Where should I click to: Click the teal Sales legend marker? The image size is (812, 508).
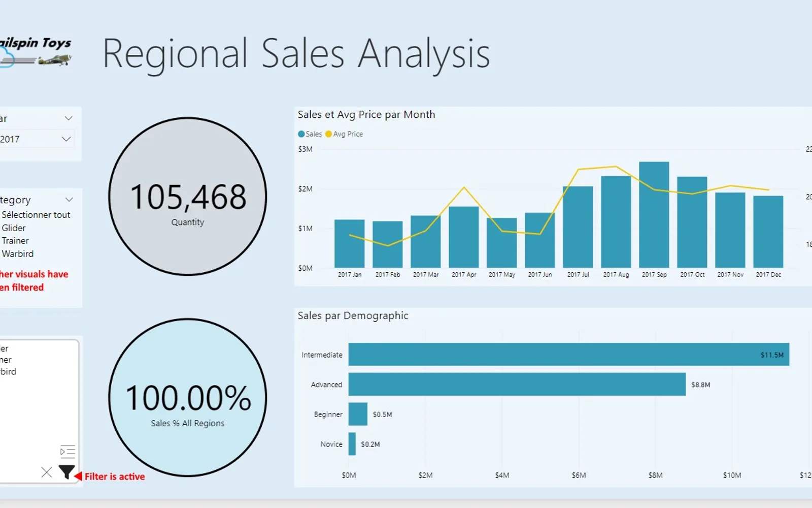301,134
